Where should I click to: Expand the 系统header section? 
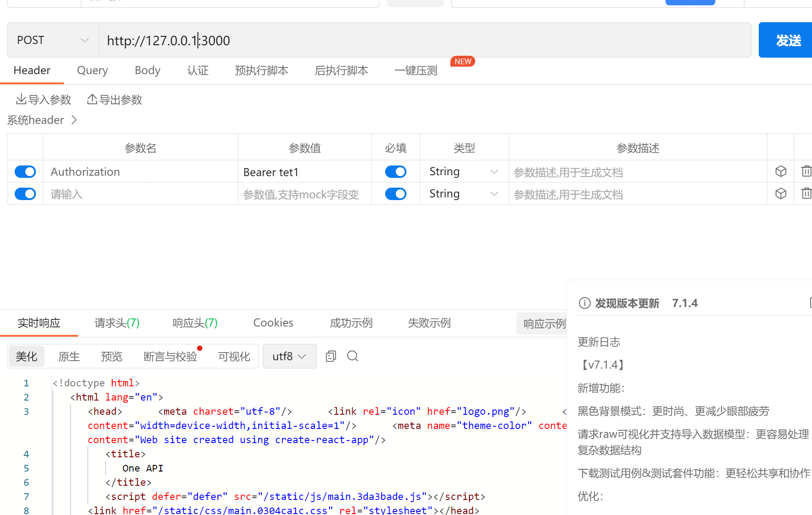74,120
